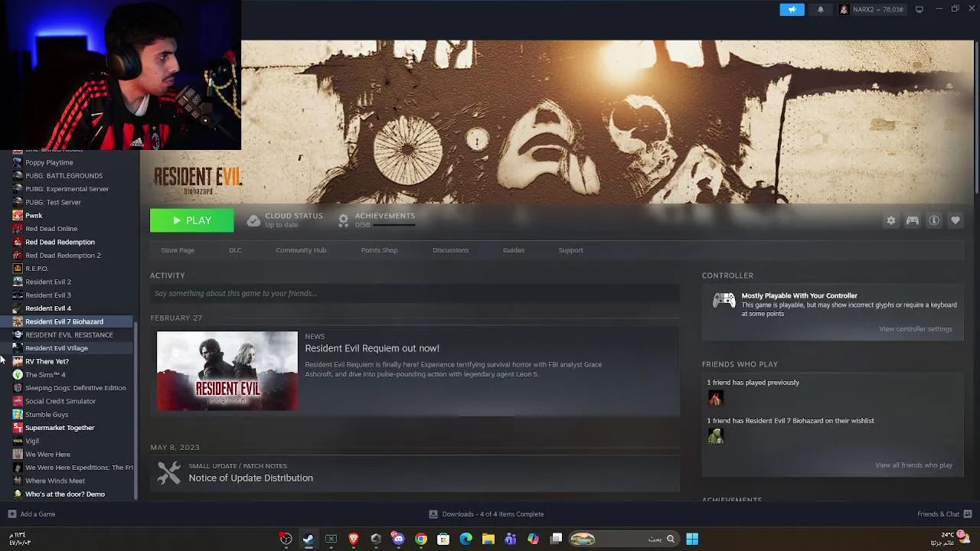Open the Store Page tab
This screenshot has width=980, height=551.
(178, 250)
